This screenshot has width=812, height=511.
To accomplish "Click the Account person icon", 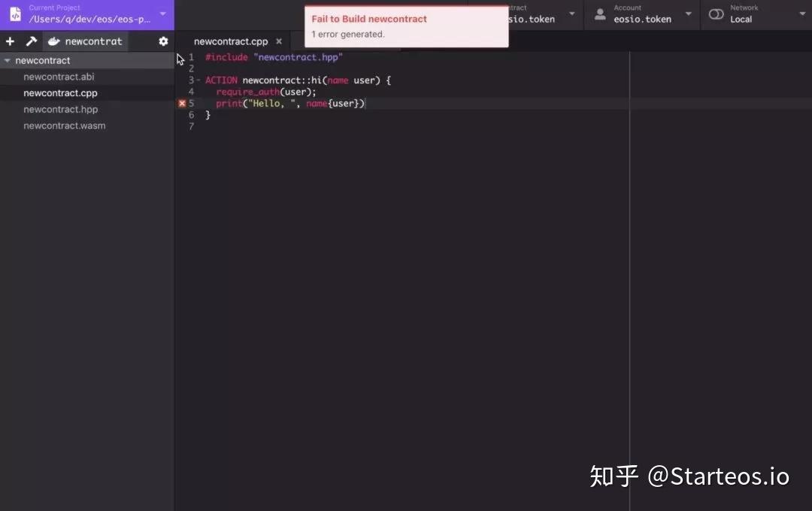I will 599,14.
